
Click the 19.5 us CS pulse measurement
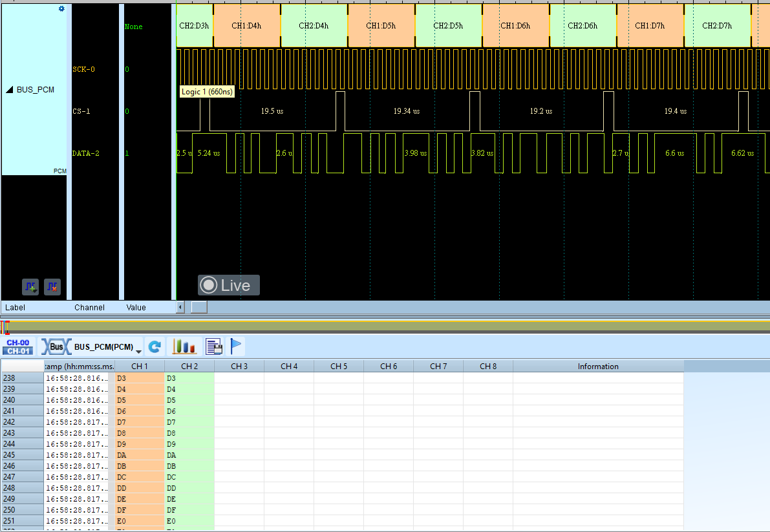click(x=272, y=111)
